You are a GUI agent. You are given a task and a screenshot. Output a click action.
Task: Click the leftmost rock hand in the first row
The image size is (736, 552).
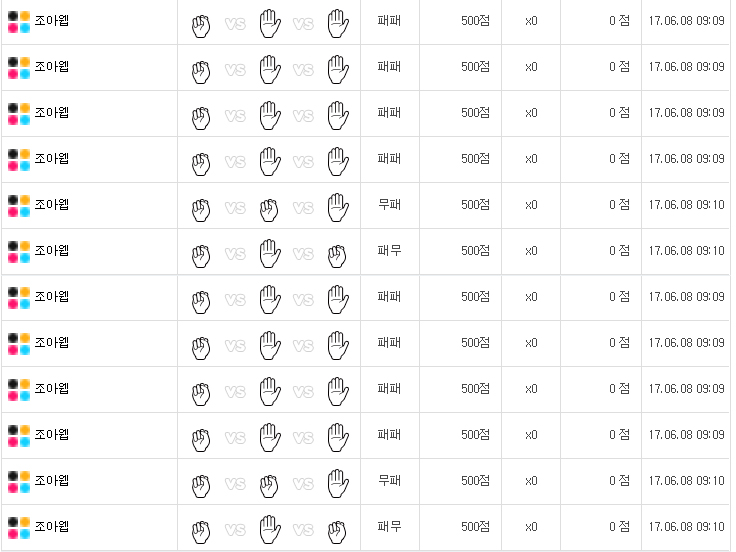(201, 23)
